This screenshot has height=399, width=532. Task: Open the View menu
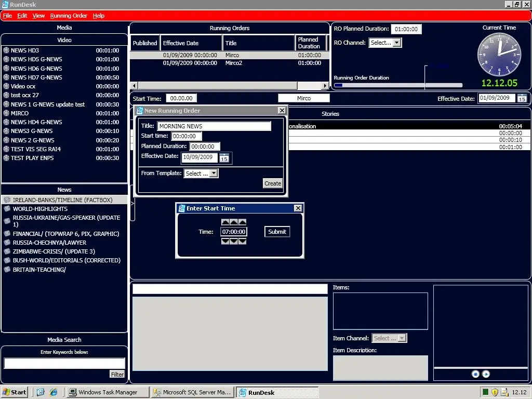tap(38, 16)
